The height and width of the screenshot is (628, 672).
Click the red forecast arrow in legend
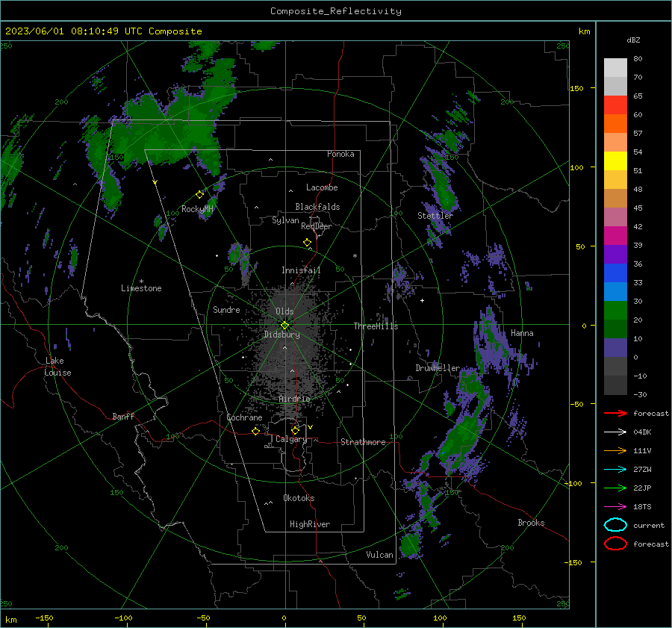coord(615,413)
